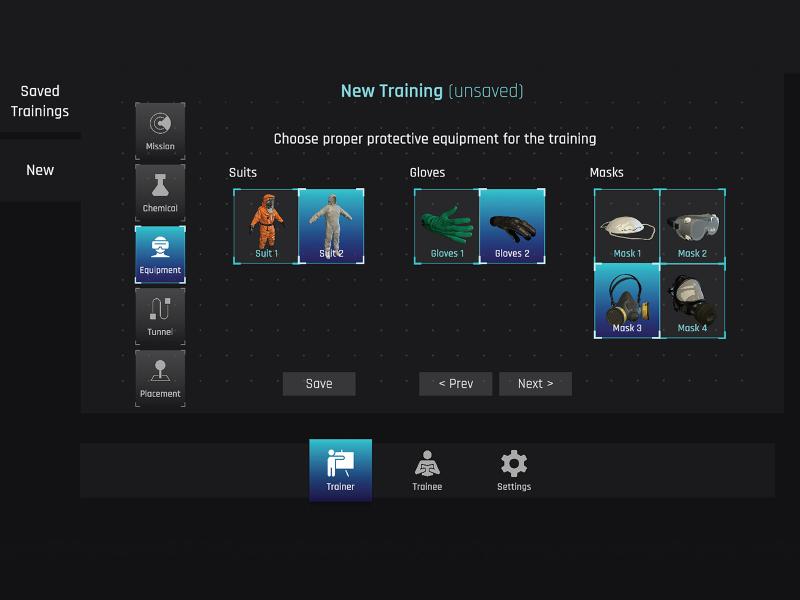Open the Chemical step

(x=160, y=193)
